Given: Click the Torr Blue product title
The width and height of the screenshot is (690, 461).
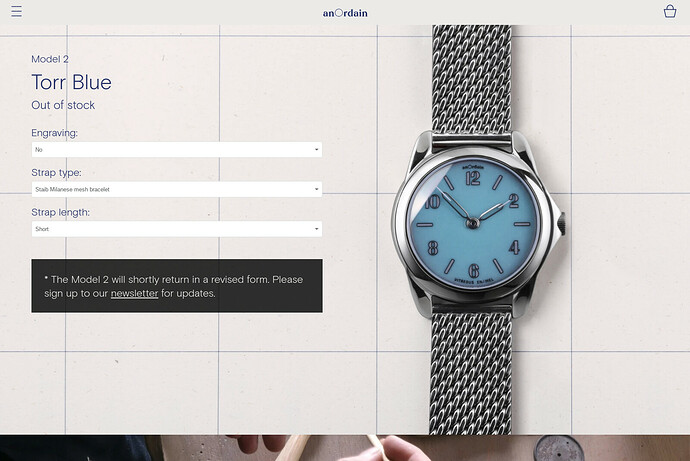Looking at the screenshot, I should point(71,82).
